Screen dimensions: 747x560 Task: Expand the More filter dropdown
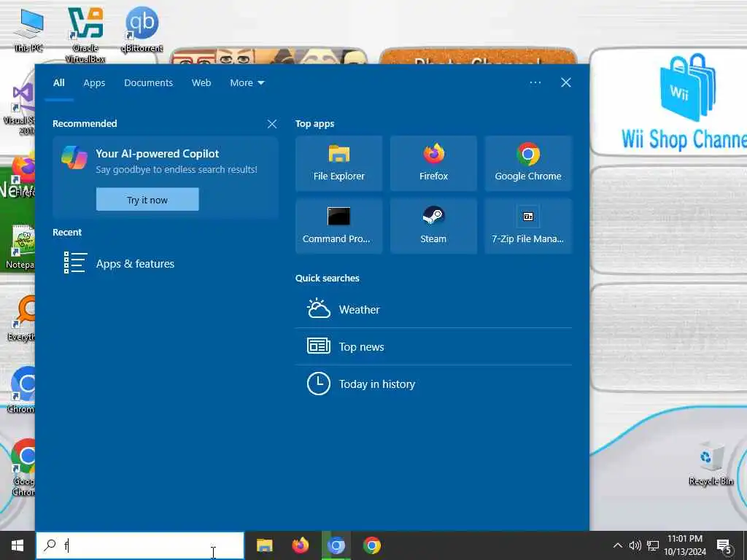[247, 83]
